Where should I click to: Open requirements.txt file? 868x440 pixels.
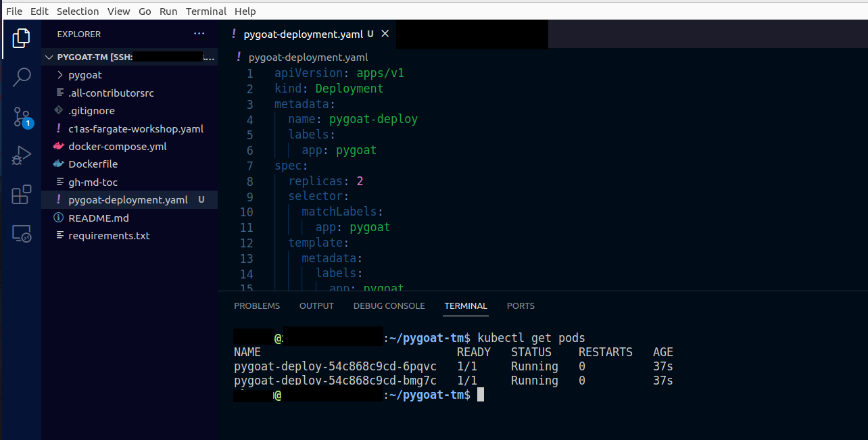(109, 235)
